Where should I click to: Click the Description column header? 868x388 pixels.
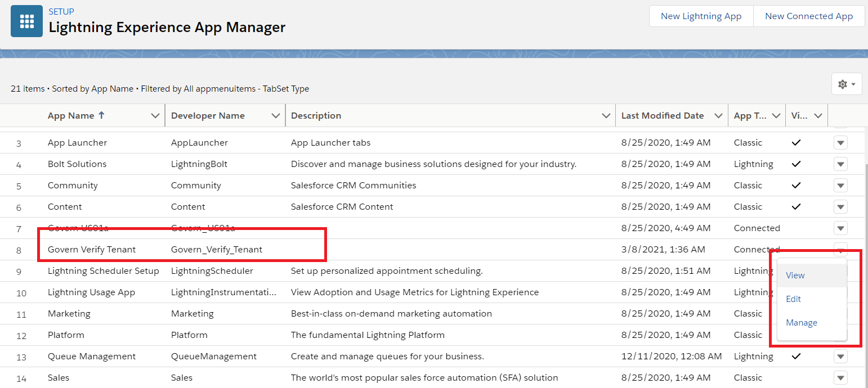pos(316,115)
